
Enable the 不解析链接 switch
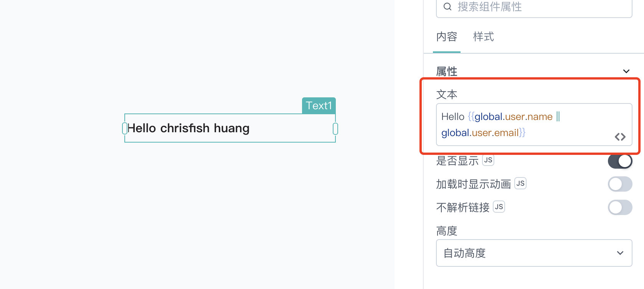[620, 207]
